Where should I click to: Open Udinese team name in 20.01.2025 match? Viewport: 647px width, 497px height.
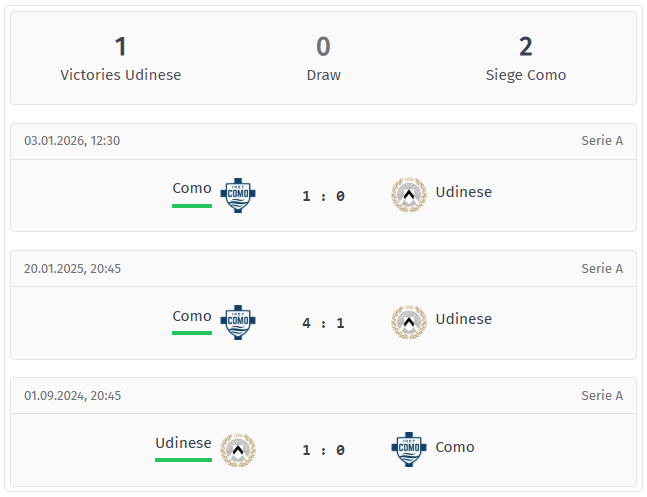click(x=463, y=319)
